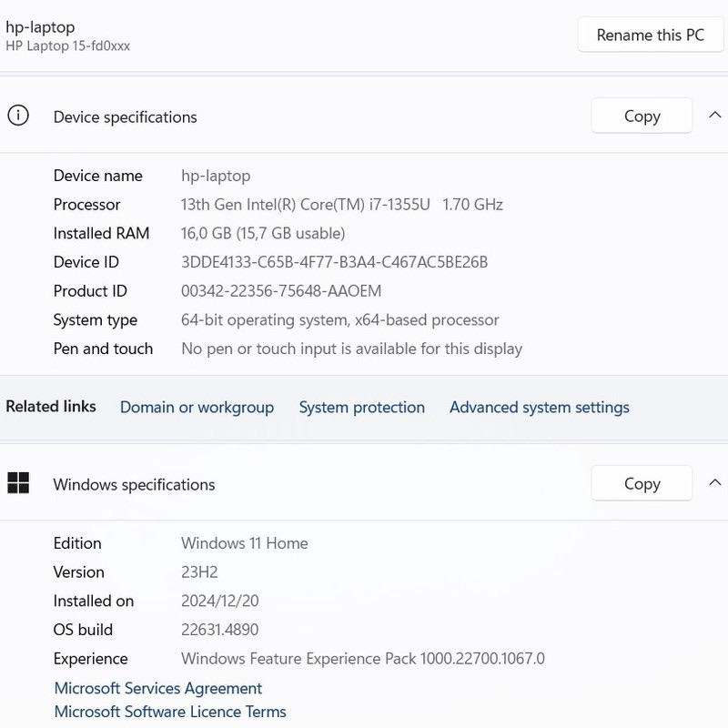Image resolution: width=728 pixels, height=728 pixels.
Task: Copy the Device specifications
Action: click(x=642, y=116)
